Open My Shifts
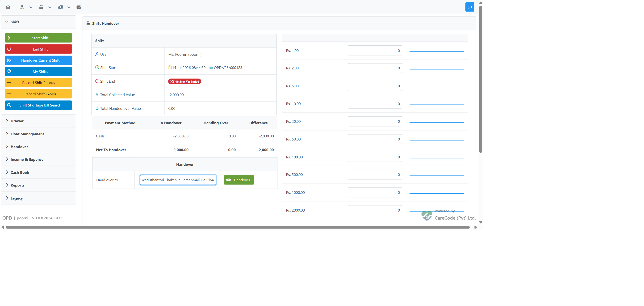Image resolution: width=644 pixels, height=306 pixels. 38,72
